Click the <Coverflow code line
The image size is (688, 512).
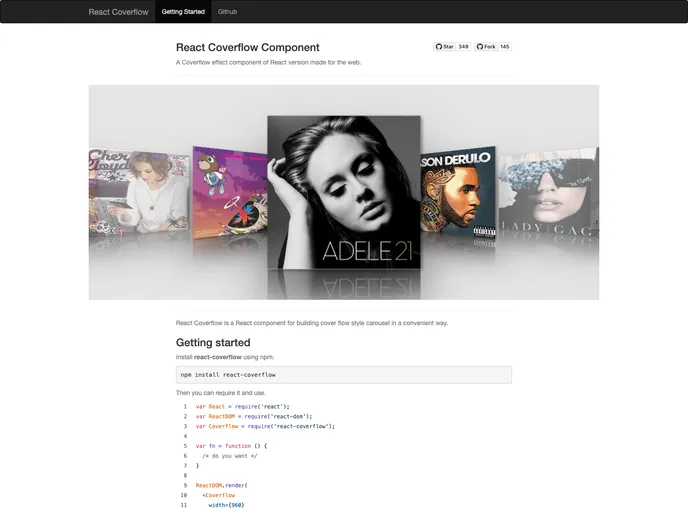(x=219, y=495)
